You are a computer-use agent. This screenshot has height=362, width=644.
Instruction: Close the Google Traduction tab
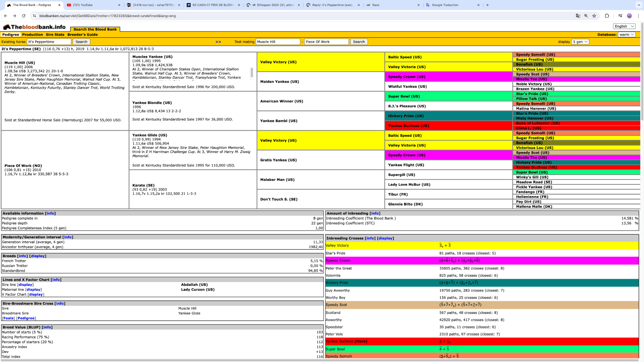pos(478,5)
